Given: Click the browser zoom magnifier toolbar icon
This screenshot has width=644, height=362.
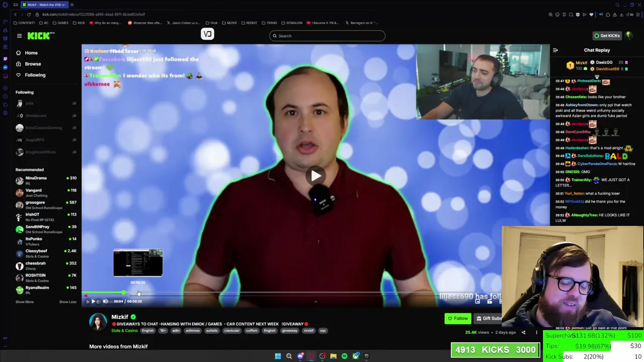Looking at the screenshot, I should 550,15.
